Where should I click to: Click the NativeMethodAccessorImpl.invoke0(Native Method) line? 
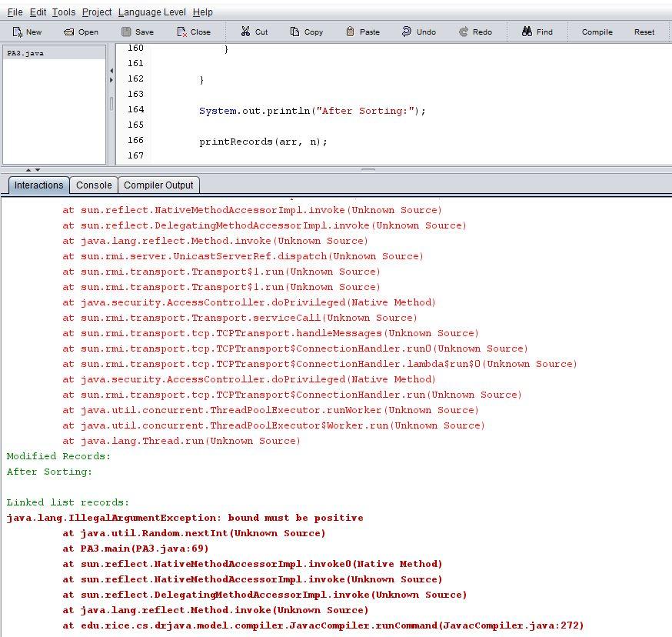(252, 564)
